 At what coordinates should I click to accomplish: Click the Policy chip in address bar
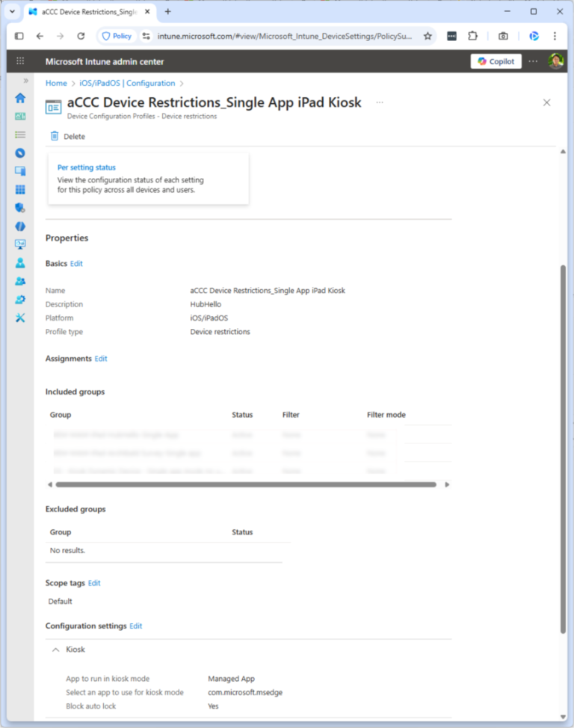coord(117,36)
